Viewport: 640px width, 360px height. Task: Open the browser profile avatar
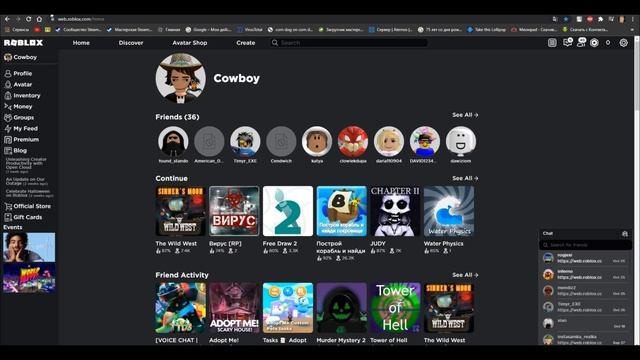[x=622, y=19]
